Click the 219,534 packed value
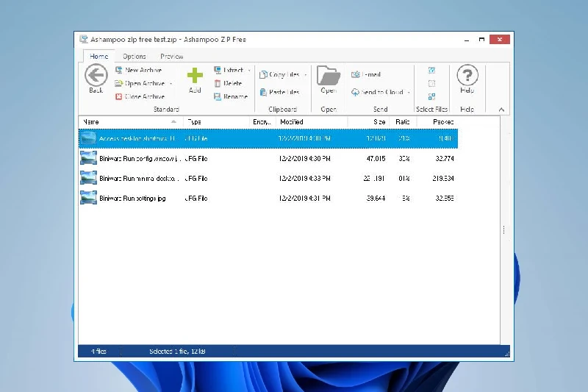The height and width of the screenshot is (392, 588). click(443, 178)
